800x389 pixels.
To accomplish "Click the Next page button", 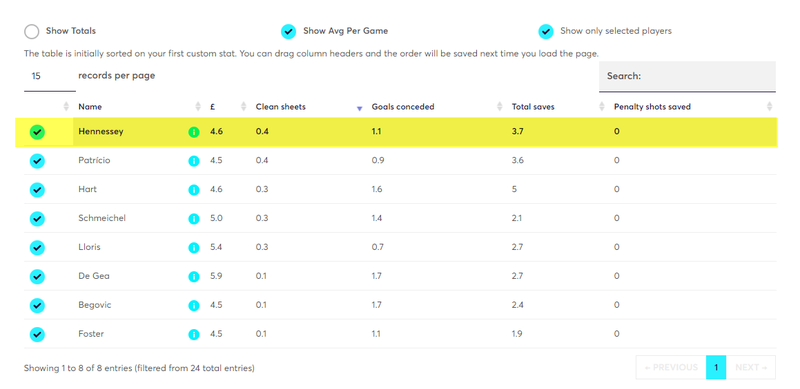I will (751, 368).
